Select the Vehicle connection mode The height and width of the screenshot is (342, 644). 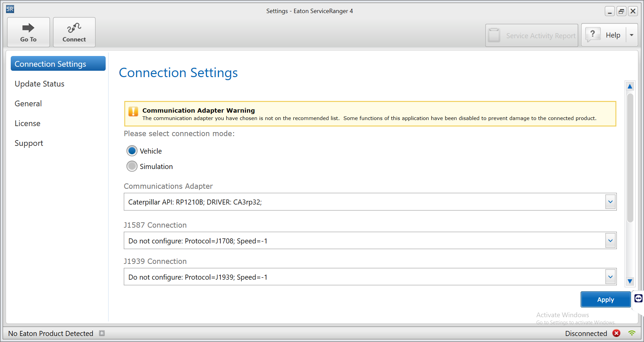tap(132, 151)
